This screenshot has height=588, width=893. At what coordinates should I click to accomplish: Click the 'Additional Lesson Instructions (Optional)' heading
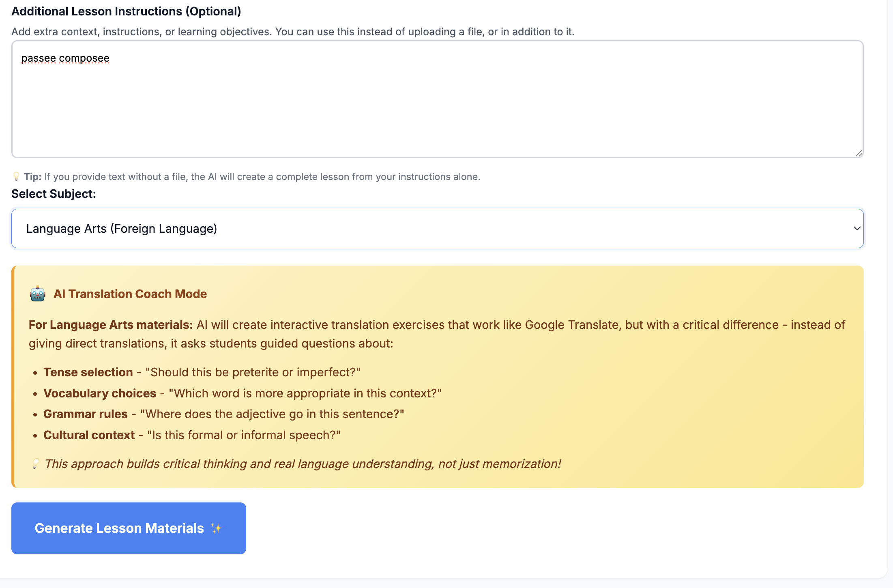(x=126, y=11)
